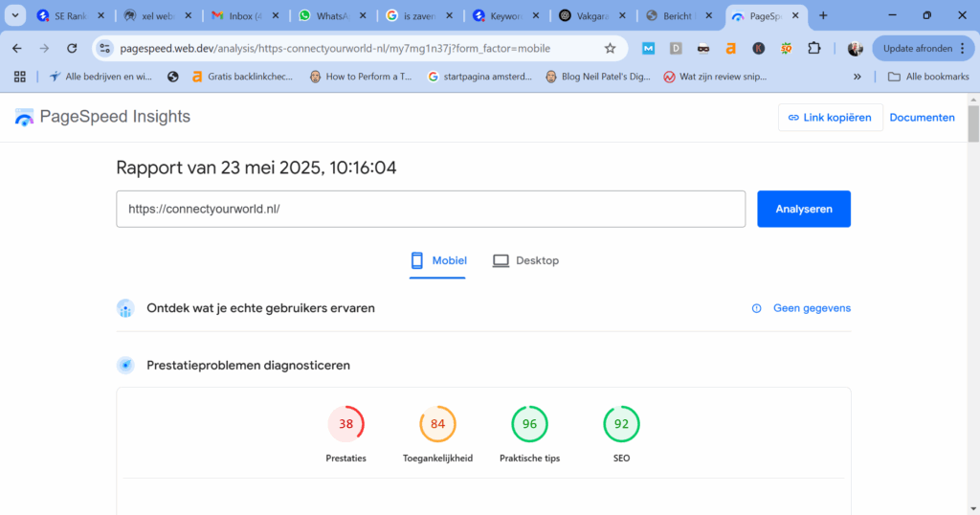980x515 pixels.
Task: Click the scrollbar down arrow
Action: click(x=973, y=509)
